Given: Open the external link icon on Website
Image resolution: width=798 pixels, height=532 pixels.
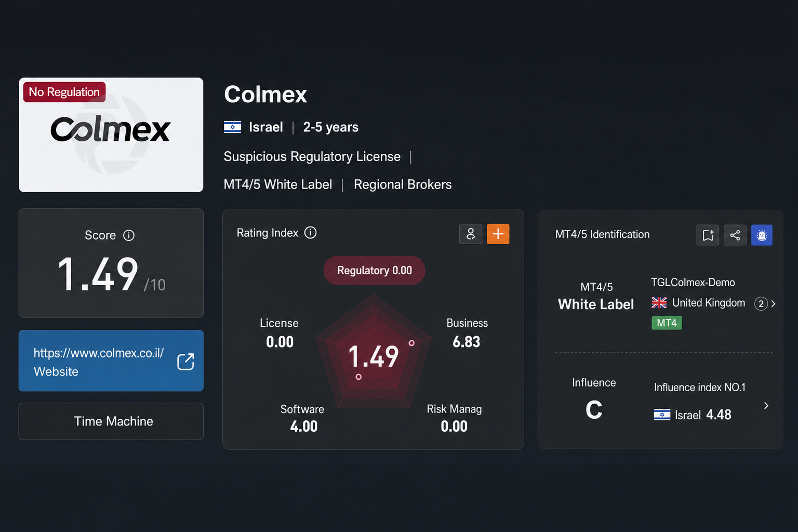Looking at the screenshot, I should [x=185, y=362].
